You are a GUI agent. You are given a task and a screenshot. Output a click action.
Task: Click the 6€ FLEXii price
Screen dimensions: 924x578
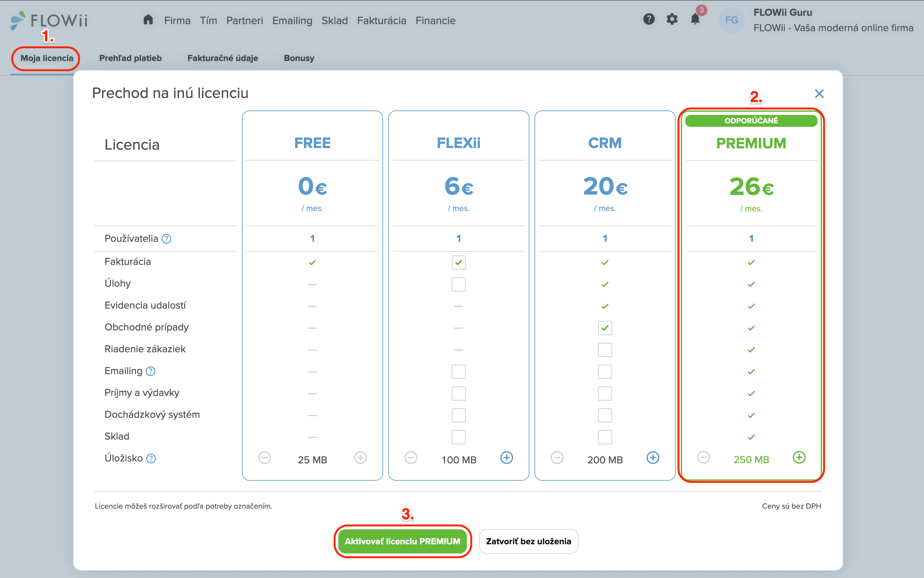coord(459,187)
